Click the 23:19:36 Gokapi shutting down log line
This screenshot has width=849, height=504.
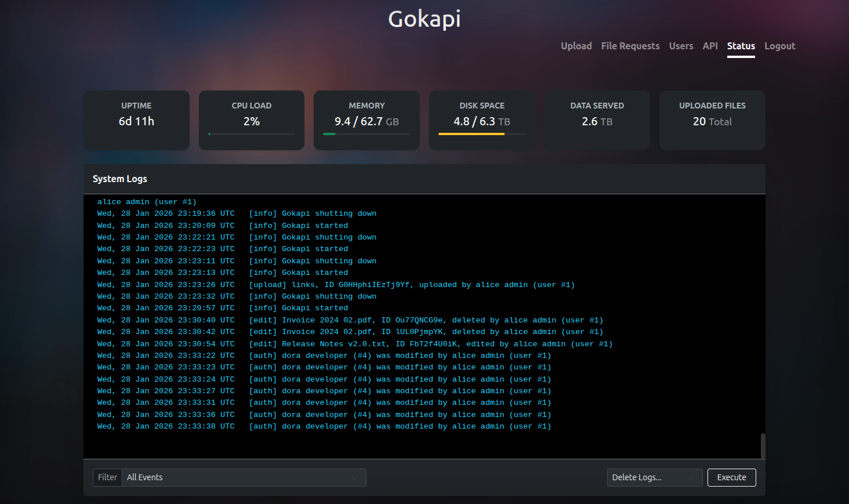(x=237, y=213)
